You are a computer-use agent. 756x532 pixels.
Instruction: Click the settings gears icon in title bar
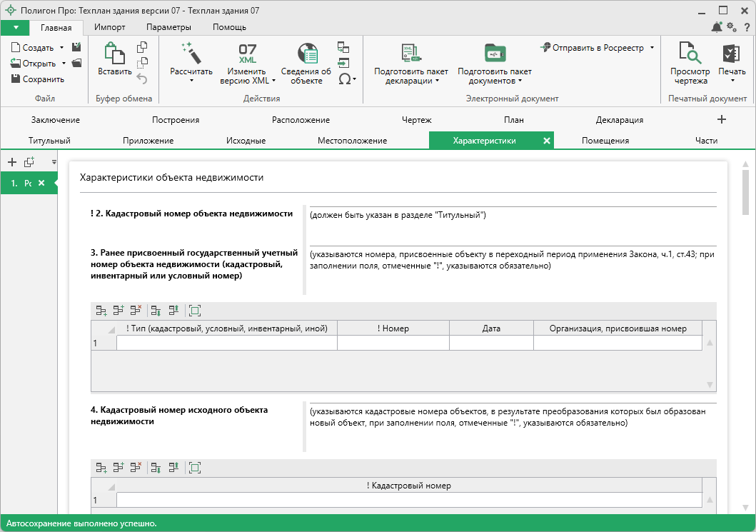[x=731, y=27]
